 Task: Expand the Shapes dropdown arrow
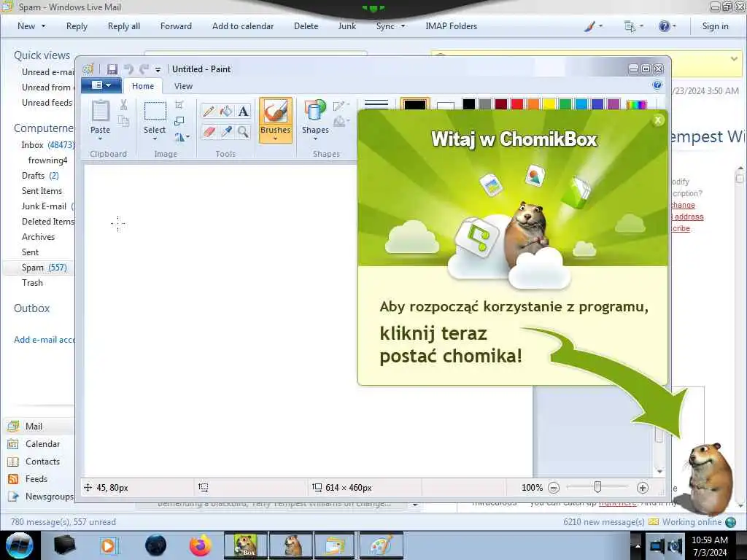coord(315,139)
